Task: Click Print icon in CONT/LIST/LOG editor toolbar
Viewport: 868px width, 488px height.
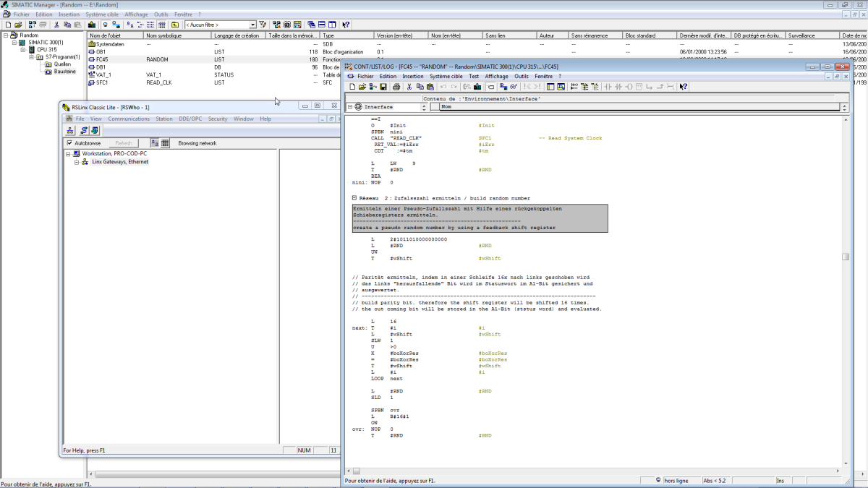Action: click(x=396, y=87)
